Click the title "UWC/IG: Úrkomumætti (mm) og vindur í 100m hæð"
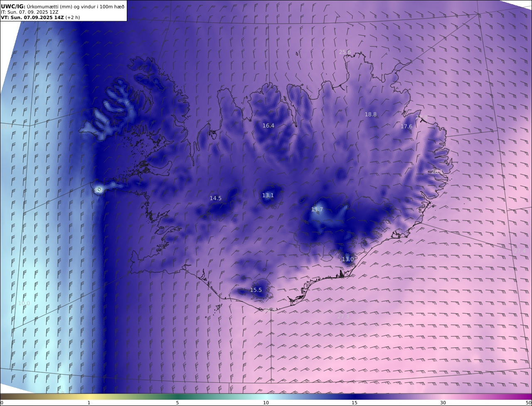 (63, 6)
